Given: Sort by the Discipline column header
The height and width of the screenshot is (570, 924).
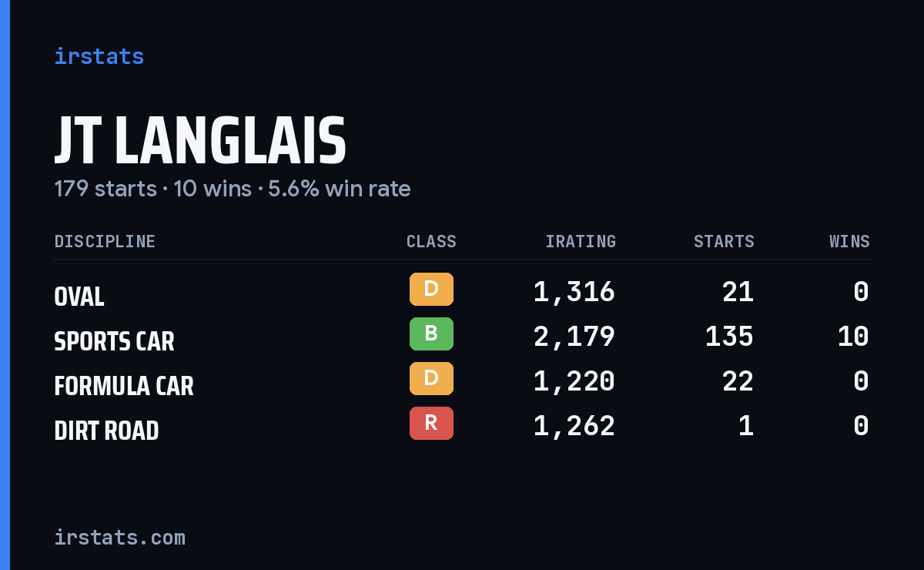Looking at the screenshot, I should [x=105, y=242].
